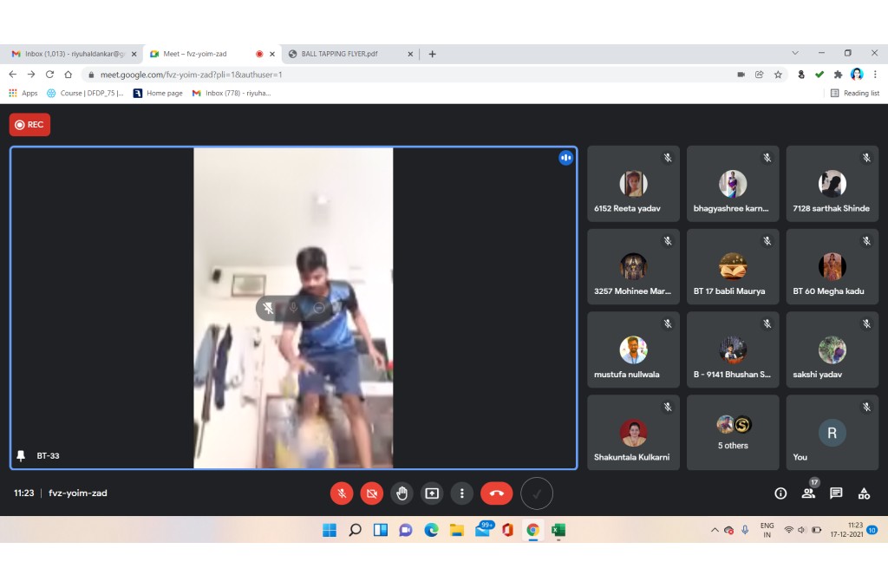Open the Windows Start menu

point(329,530)
